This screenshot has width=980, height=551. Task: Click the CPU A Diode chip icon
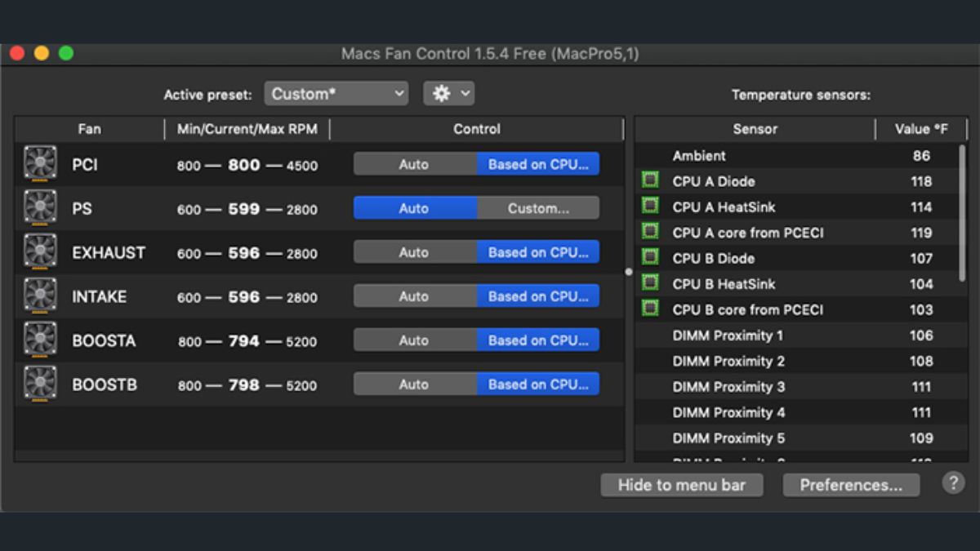click(x=650, y=180)
